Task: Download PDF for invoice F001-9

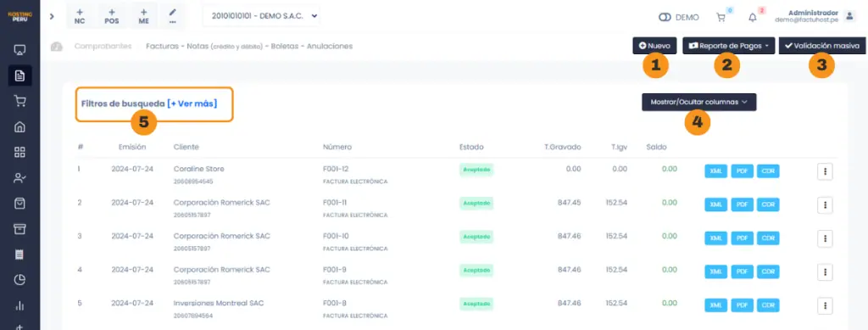Action: (x=742, y=271)
